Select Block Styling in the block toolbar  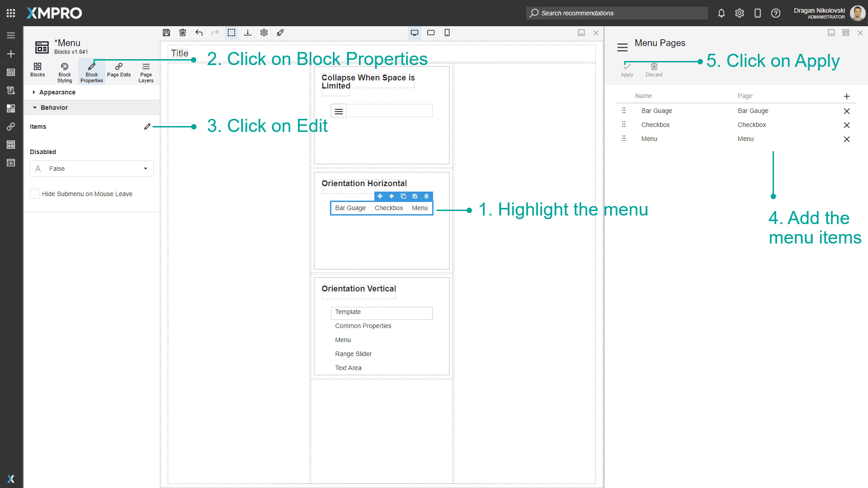(x=64, y=71)
